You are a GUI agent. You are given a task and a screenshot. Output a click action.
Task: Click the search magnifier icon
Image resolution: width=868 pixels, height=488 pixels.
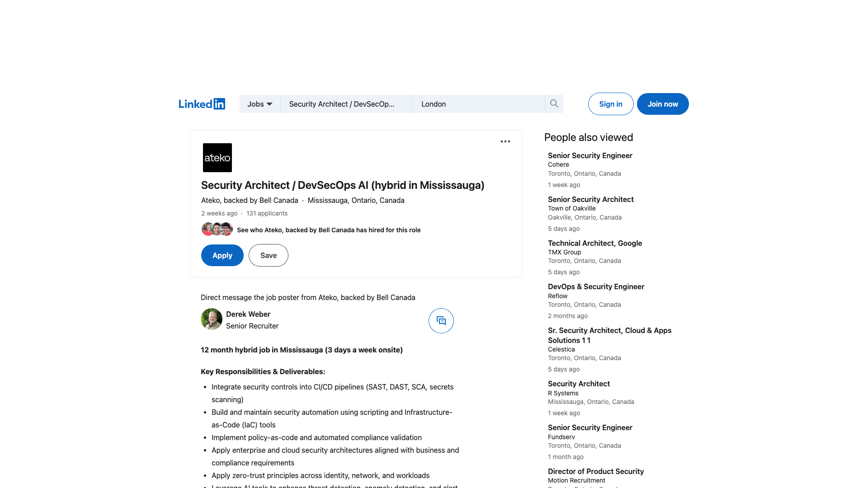pos(554,104)
